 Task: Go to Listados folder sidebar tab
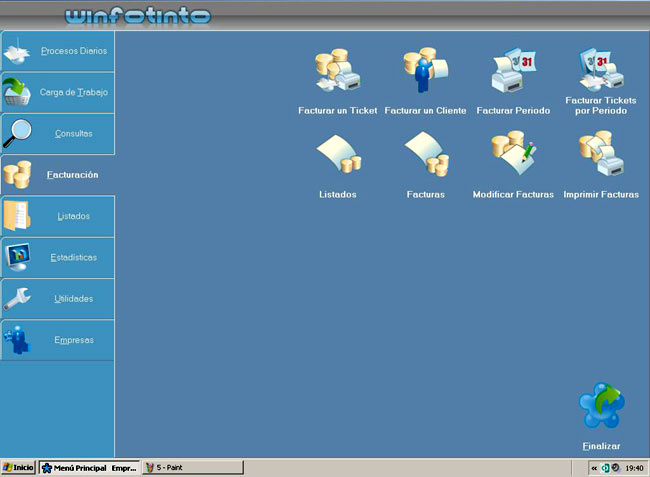[x=58, y=216]
